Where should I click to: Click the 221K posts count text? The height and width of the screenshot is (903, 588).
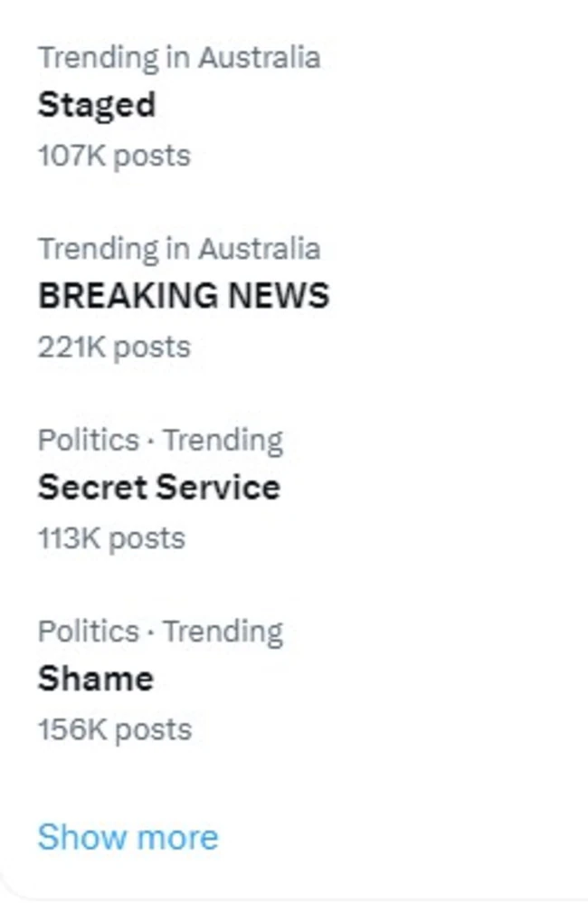(x=114, y=347)
